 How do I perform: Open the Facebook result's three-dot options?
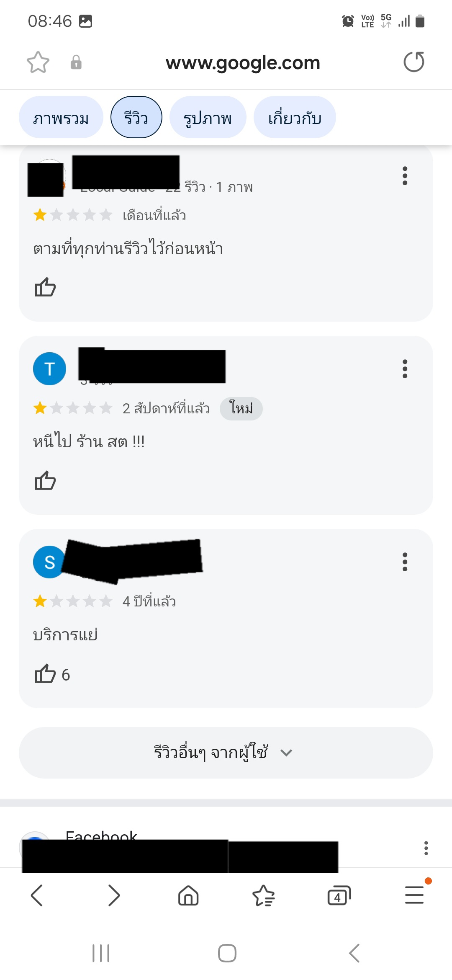tap(426, 848)
